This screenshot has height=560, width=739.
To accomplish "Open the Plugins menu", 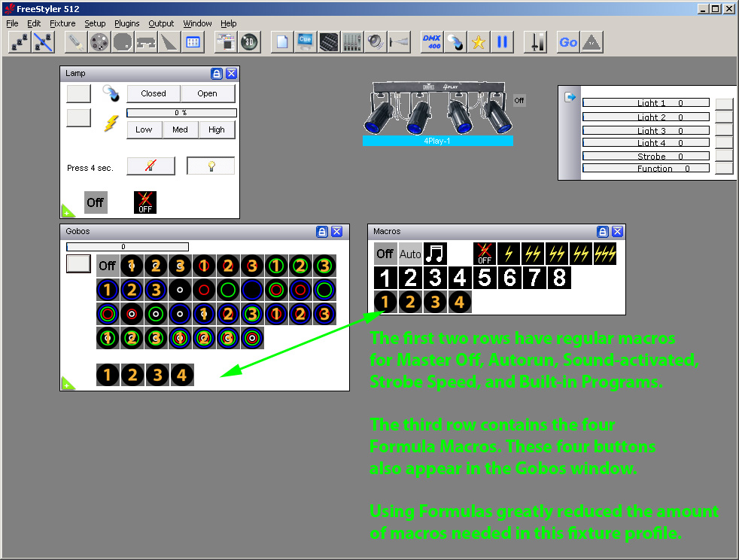I will click(126, 23).
